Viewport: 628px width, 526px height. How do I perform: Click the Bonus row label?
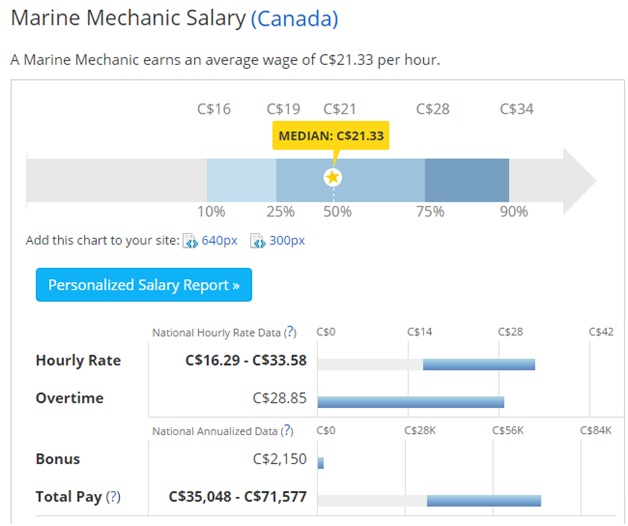pyautogui.click(x=58, y=459)
